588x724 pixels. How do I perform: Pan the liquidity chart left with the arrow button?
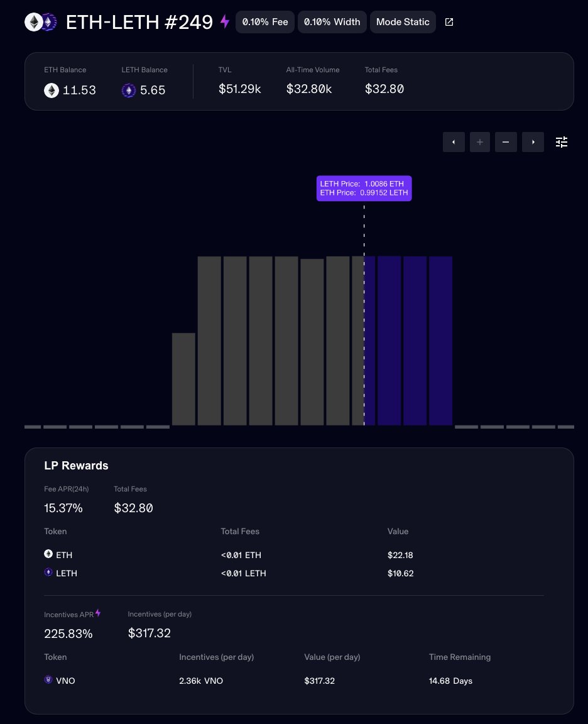[454, 142]
